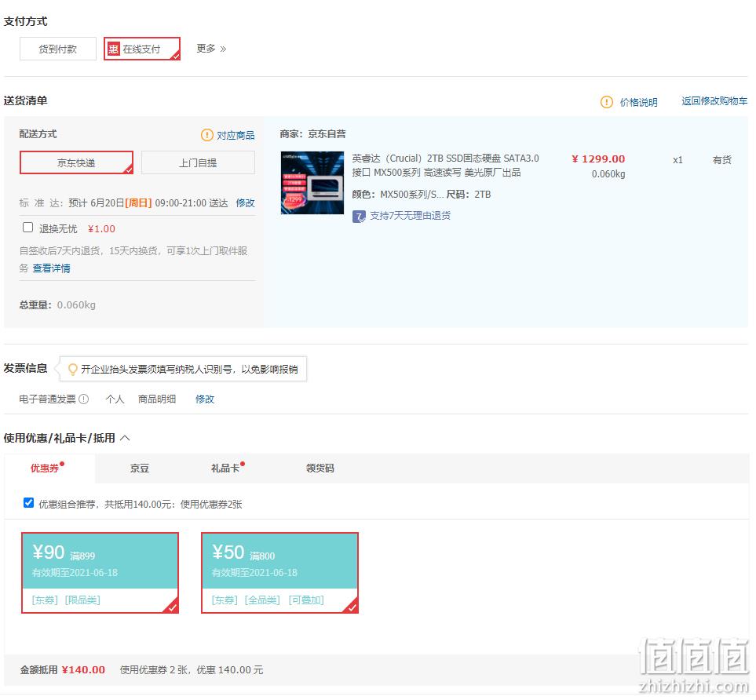The height and width of the screenshot is (700, 756).
Task: Choose 京东快递 delivery method
Action: click(76, 162)
